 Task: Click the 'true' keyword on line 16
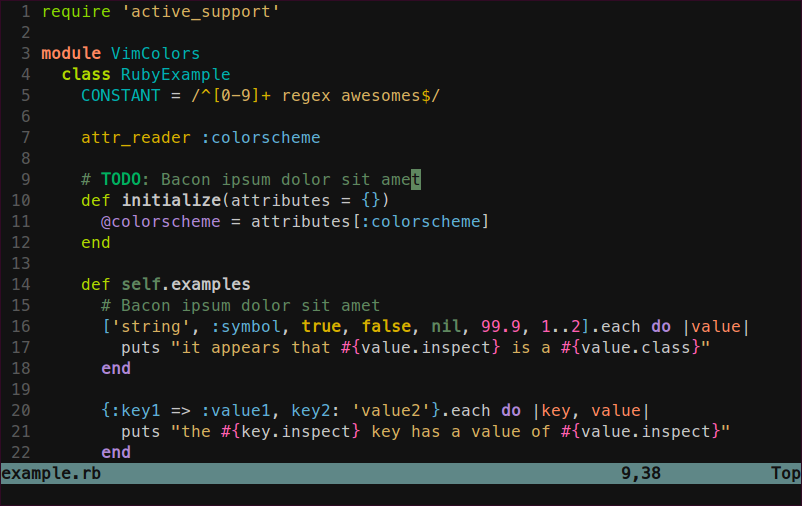[321, 326]
